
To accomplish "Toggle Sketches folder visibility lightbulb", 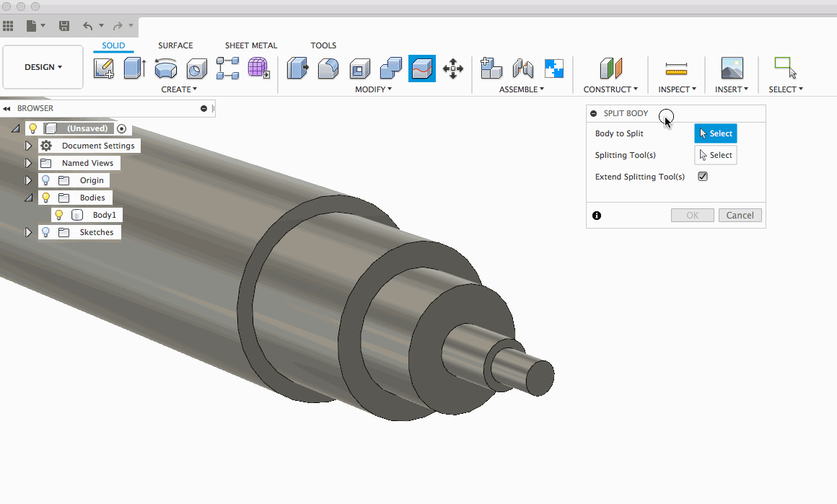I will (x=46, y=232).
